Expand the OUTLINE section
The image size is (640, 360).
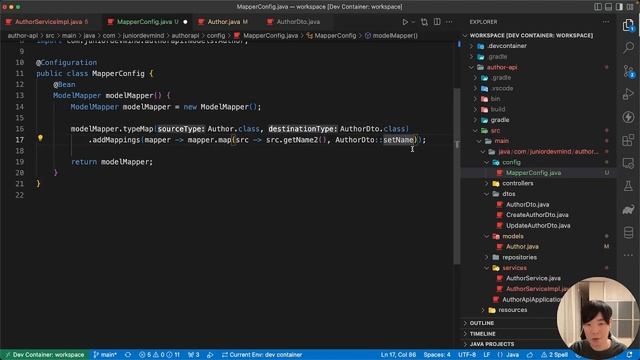tap(482, 323)
